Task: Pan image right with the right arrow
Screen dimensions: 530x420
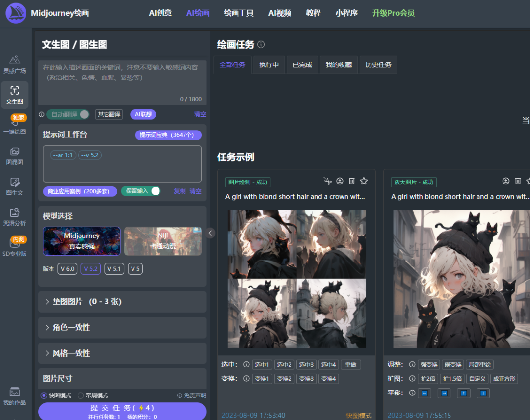Action: click(444, 393)
